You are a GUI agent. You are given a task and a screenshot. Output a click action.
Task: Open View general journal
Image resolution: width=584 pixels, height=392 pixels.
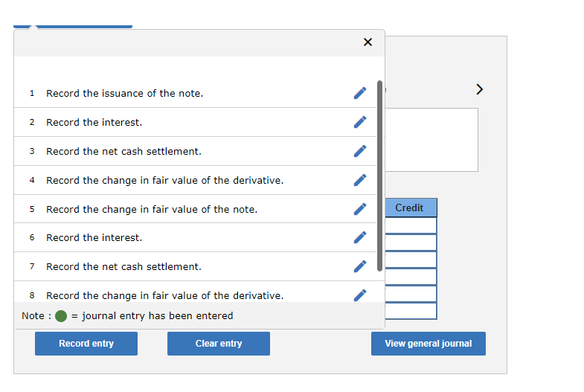428,344
